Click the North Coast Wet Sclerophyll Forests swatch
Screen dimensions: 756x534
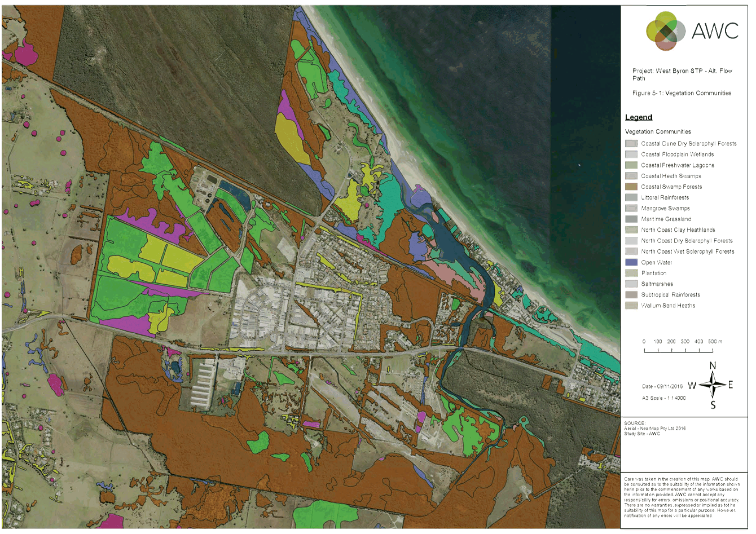(x=631, y=251)
